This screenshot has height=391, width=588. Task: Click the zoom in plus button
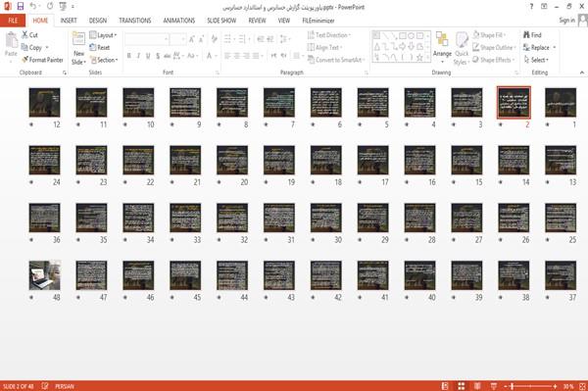[x=556, y=386]
